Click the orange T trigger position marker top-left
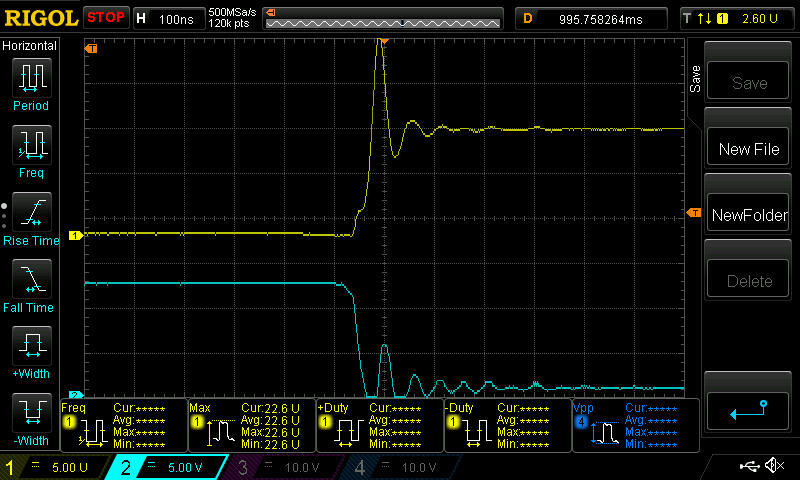This screenshot has width=800, height=480. pos(91,48)
